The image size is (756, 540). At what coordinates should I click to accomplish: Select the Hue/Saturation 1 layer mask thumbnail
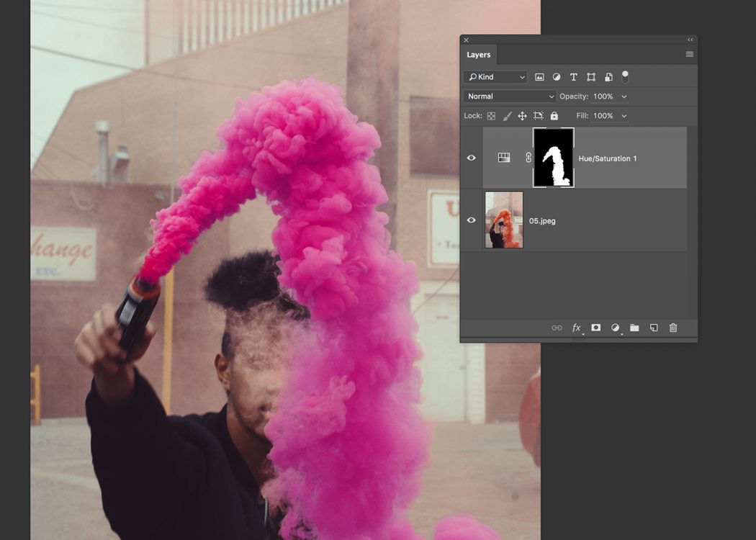554,158
